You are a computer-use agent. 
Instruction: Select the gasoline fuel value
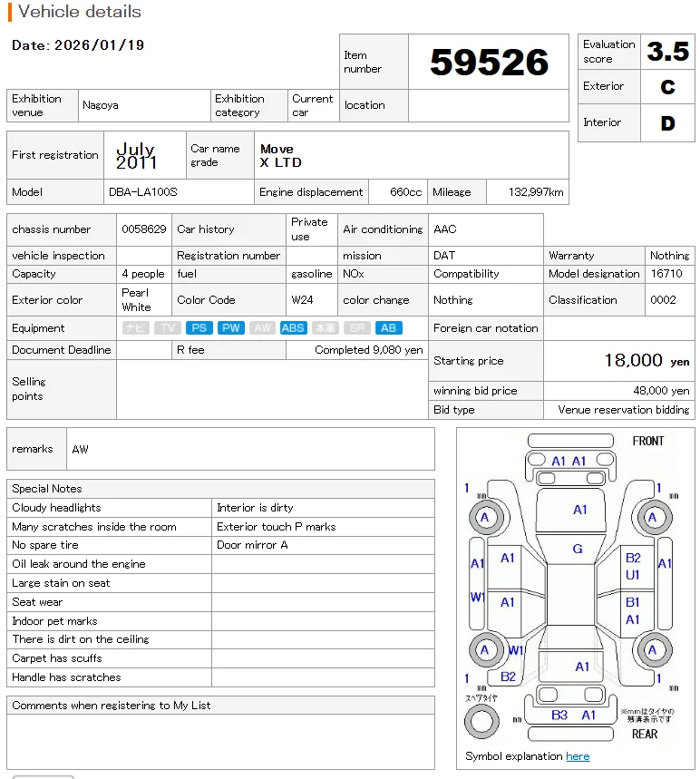312,274
